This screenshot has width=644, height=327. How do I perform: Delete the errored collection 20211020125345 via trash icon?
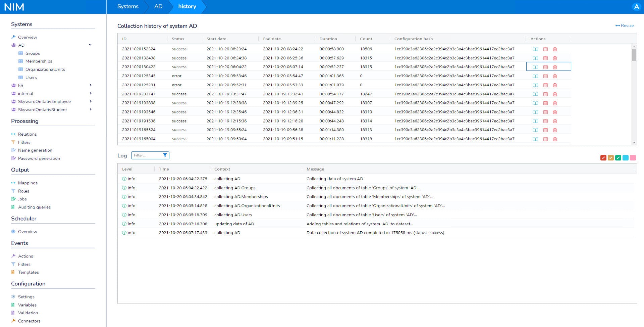555,76
